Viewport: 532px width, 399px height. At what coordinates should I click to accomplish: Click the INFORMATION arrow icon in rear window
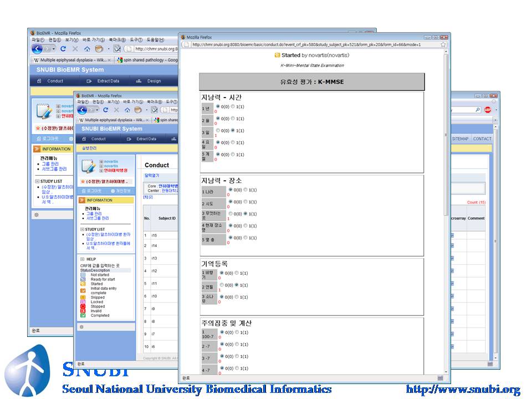point(37,149)
